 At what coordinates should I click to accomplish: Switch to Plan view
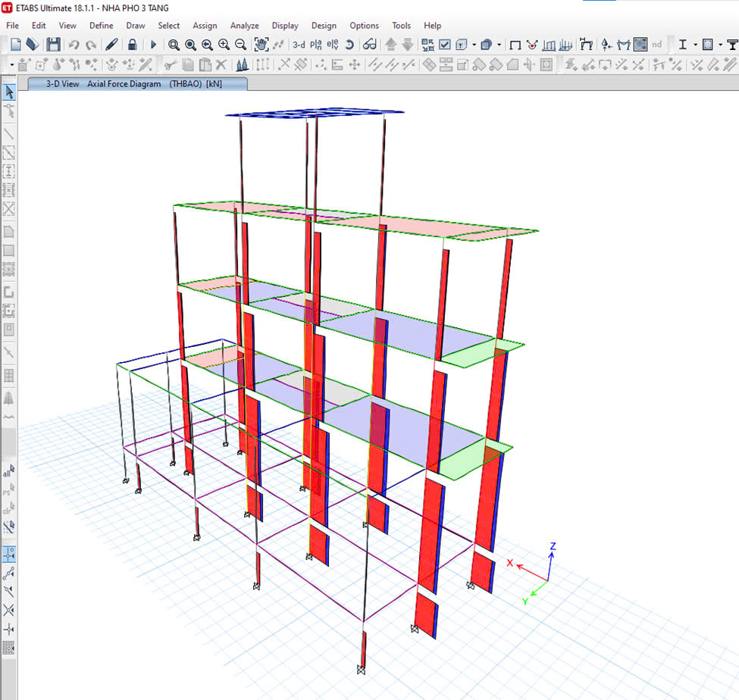[x=316, y=45]
